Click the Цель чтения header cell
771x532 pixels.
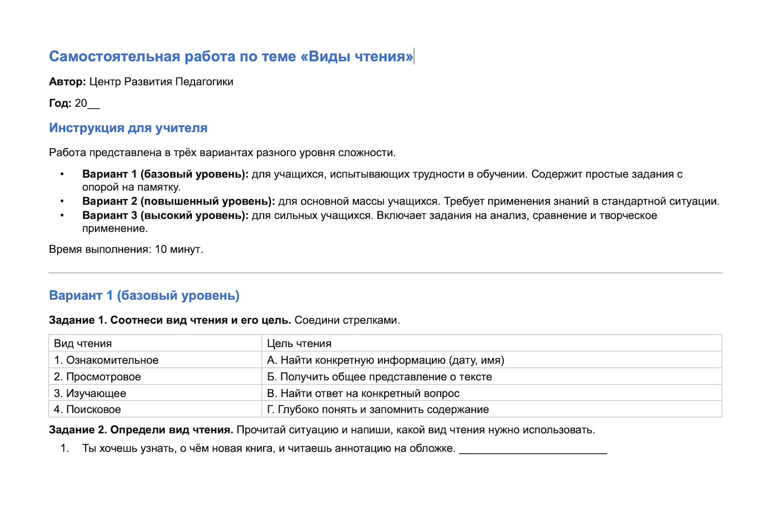(x=492, y=343)
